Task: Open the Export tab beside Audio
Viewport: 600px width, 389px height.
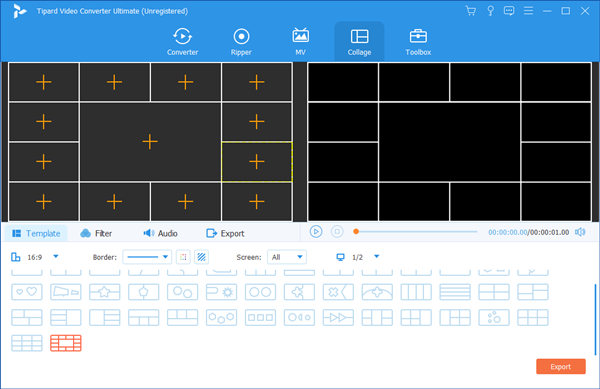Action: (x=225, y=233)
